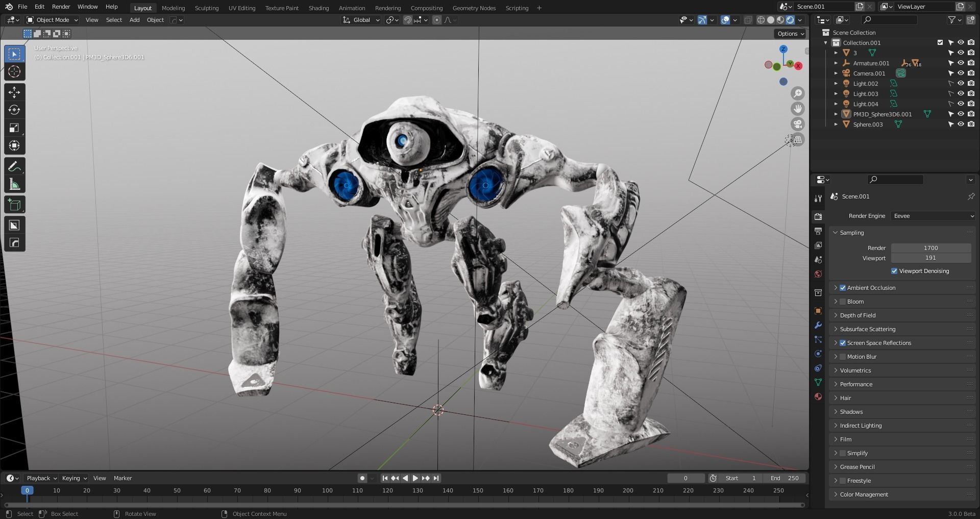
Task: Select the Scale tool
Action: click(x=14, y=128)
